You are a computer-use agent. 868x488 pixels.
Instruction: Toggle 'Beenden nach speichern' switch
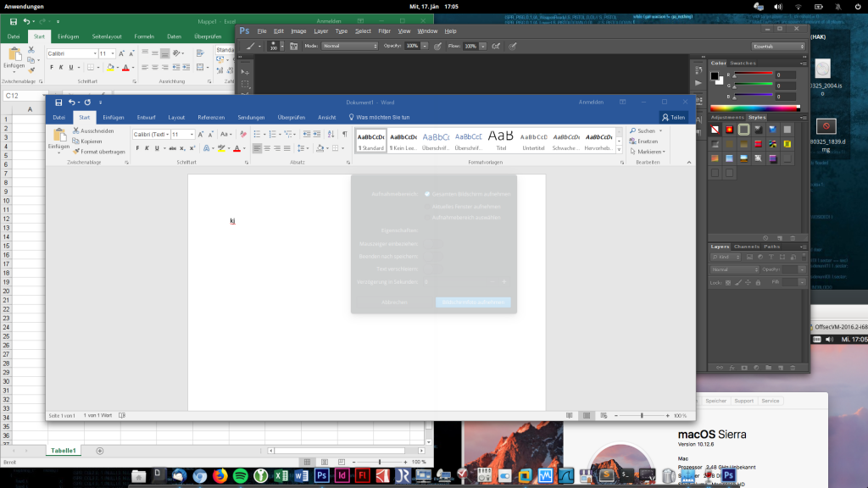coord(433,256)
